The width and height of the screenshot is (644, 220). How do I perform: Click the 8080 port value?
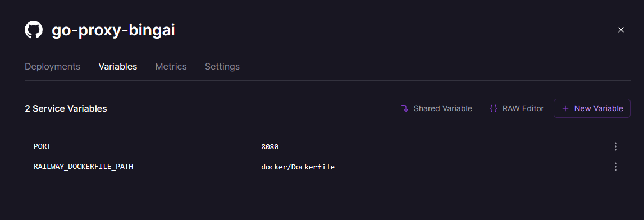pos(270,146)
